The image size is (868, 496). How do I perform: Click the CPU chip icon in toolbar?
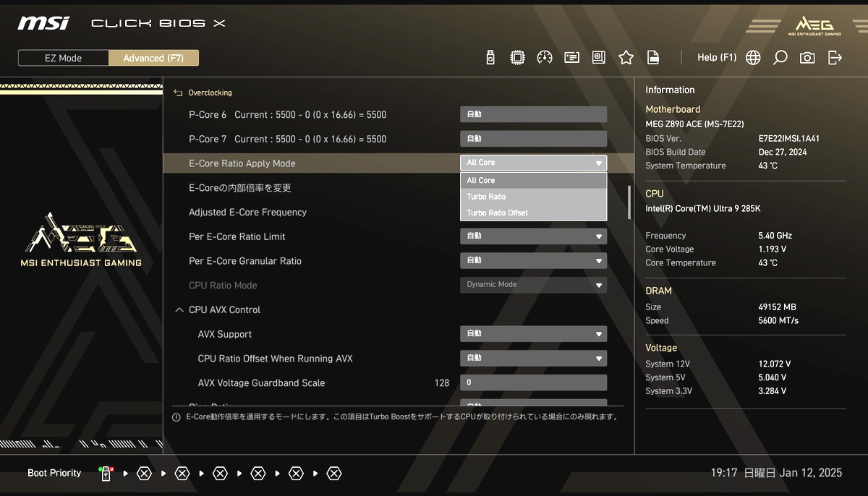coord(517,58)
